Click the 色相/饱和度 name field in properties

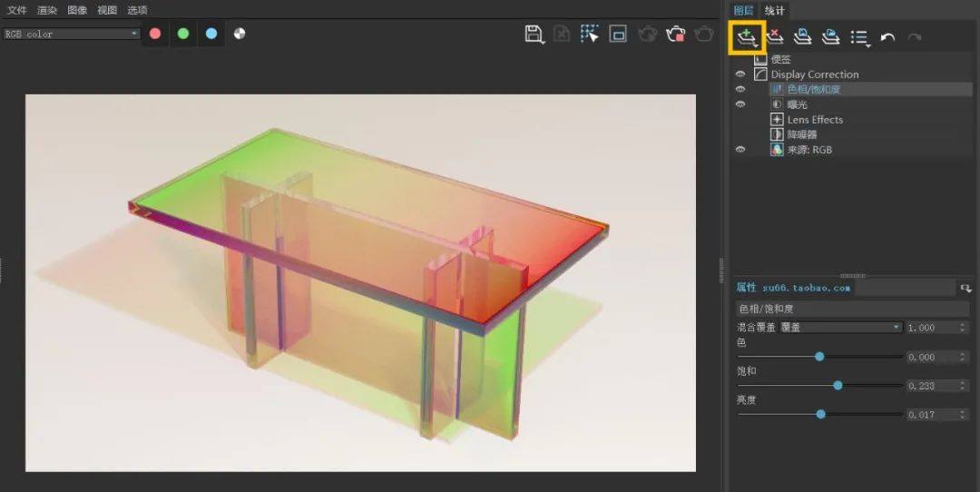[x=852, y=309]
